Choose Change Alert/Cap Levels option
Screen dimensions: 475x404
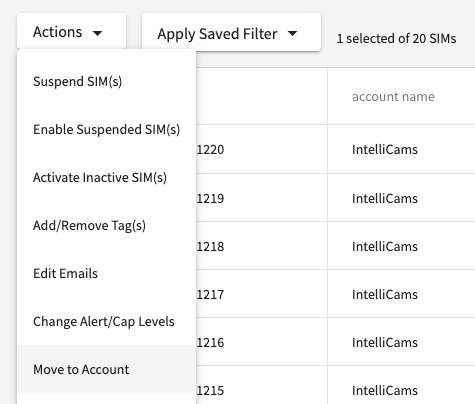[x=106, y=322]
